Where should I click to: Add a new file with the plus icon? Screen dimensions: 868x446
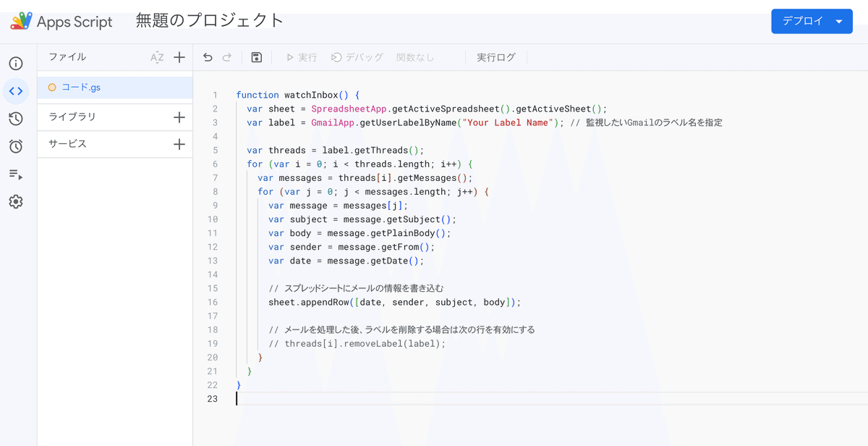click(179, 56)
